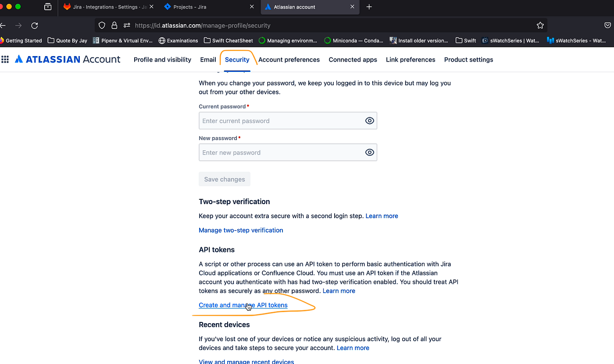Open Create and manage API tokens link
The height and width of the screenshot is (364, 614).
point(243,305)
